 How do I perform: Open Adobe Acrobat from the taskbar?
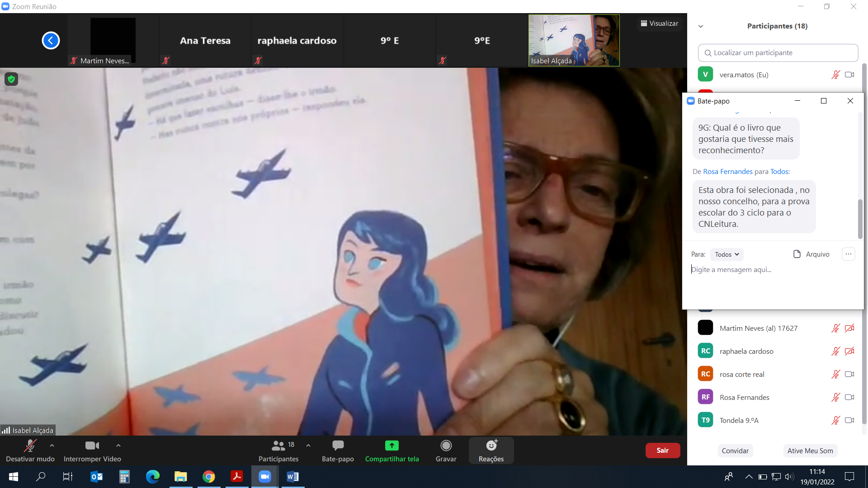coord(236,477)
